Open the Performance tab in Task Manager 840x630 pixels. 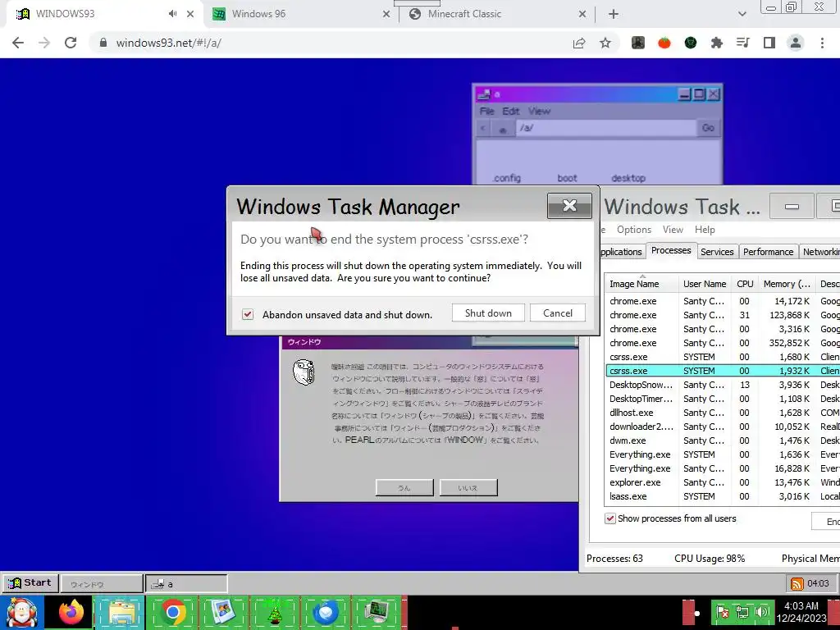(x=768, y=252)
